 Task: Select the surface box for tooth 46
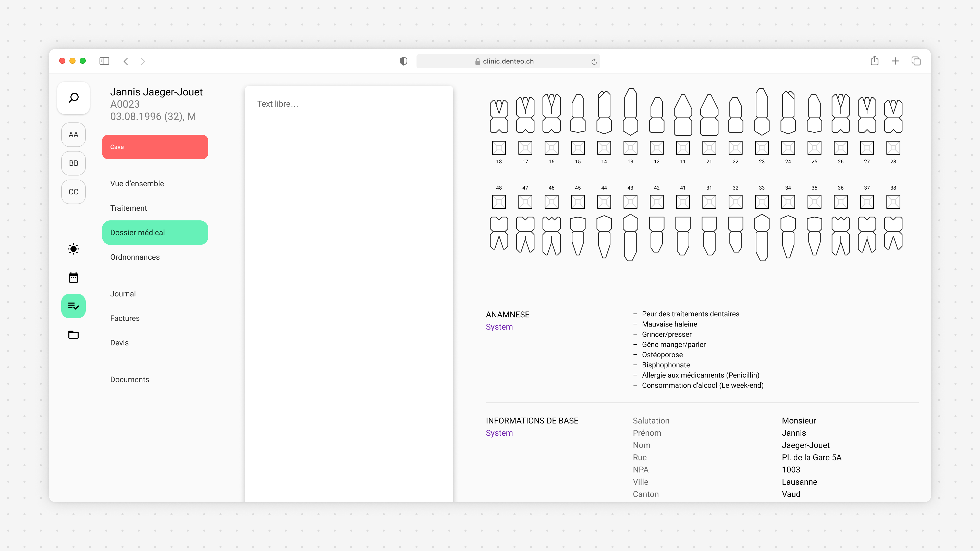pos(551,202)
